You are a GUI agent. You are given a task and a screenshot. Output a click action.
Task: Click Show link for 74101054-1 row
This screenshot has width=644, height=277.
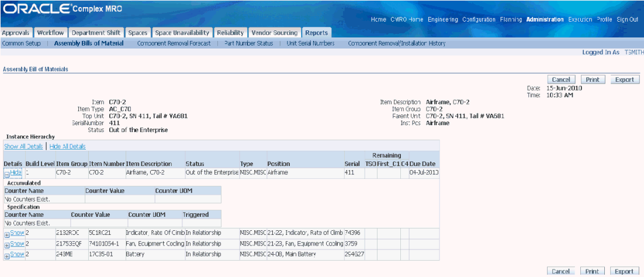tap(18, 244)
